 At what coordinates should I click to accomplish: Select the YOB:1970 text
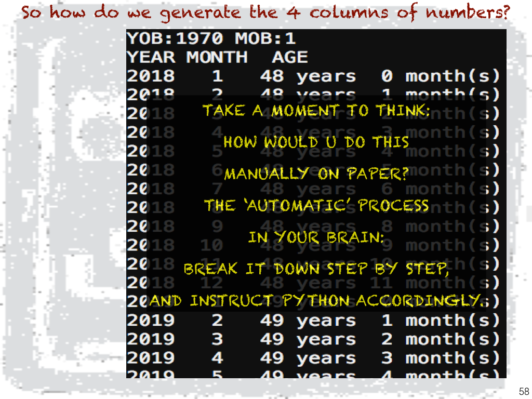point(175,38)
